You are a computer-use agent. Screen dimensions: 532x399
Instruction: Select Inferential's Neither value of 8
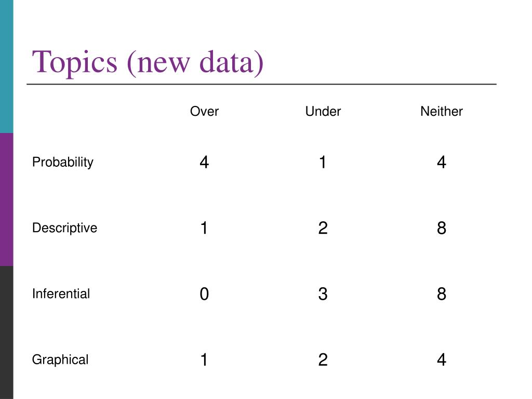[442, 294]
